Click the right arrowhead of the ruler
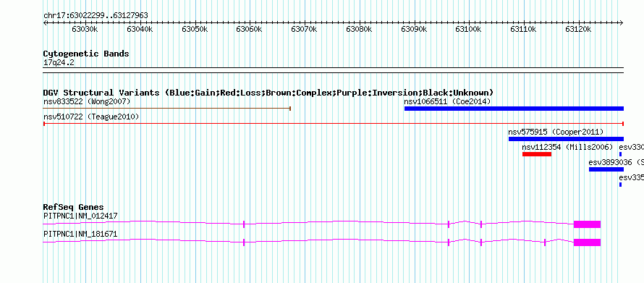The width and height of the screenshot is (644, 283). (622, 22)
